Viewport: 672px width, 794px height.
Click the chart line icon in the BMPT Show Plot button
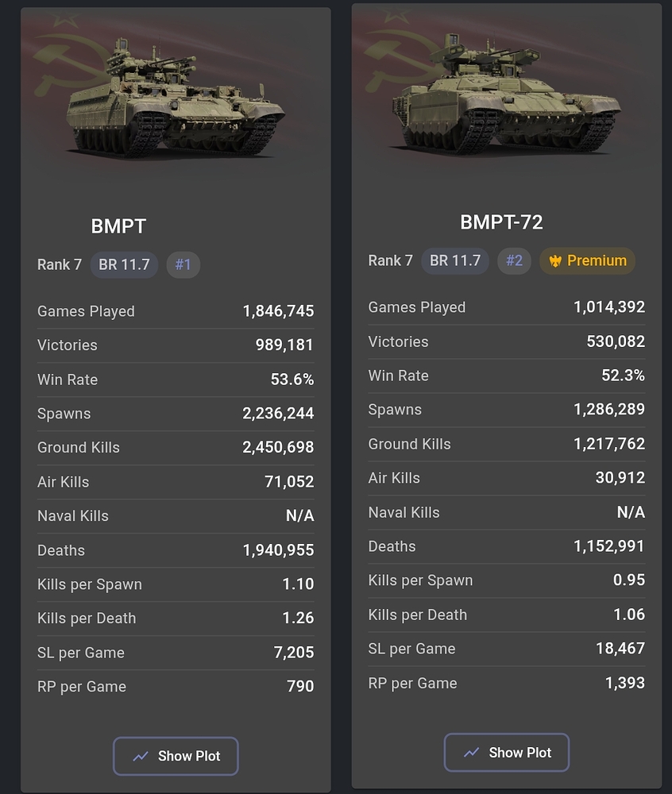pos(141,756)
